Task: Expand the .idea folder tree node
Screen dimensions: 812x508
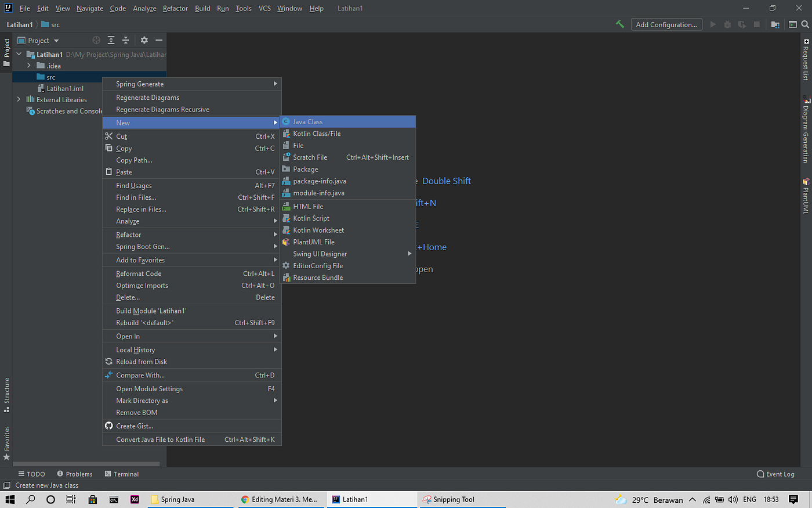Action: point(29,66)
